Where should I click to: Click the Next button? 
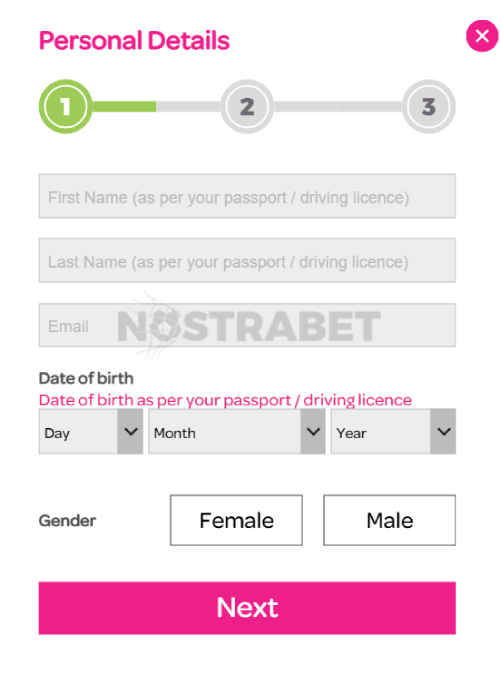(x=247, y=608)
